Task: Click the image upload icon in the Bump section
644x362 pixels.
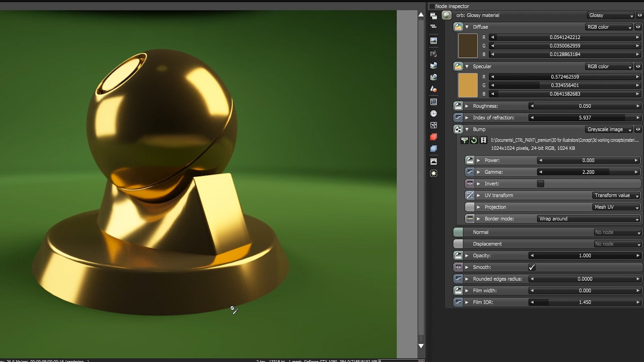Action: tap(465, 140)
